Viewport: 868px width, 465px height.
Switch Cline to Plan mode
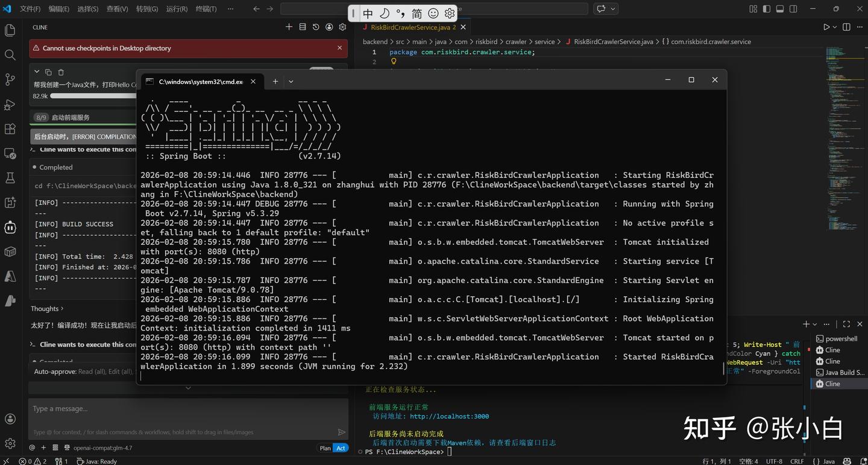click(x=325, y=448)
